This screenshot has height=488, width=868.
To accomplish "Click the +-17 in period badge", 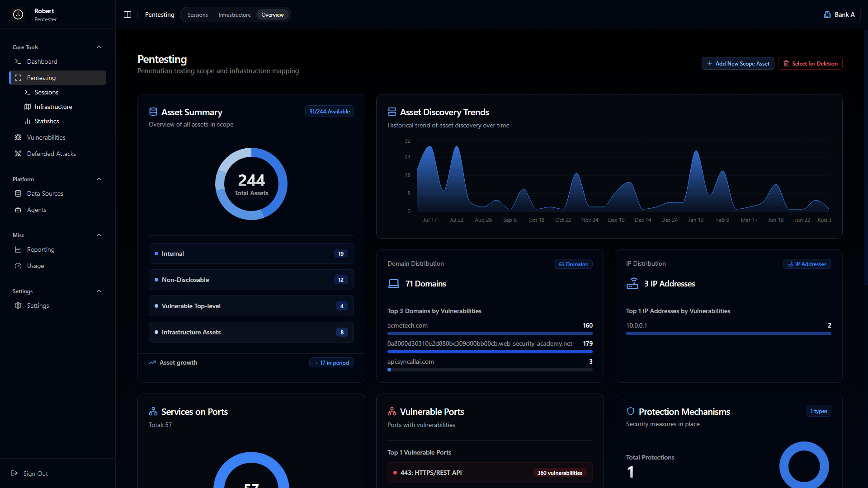I will (332, 362).
